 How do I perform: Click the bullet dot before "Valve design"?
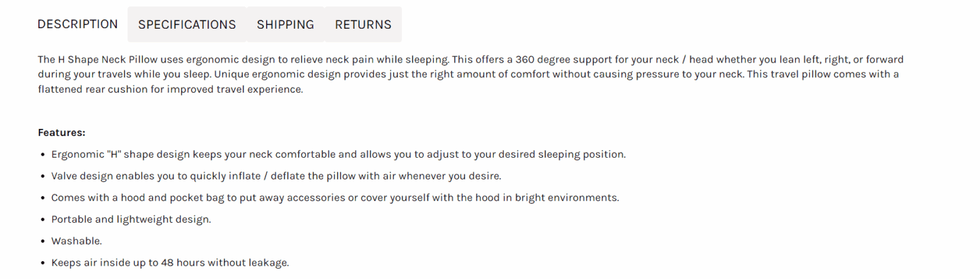tap(43, 176)
